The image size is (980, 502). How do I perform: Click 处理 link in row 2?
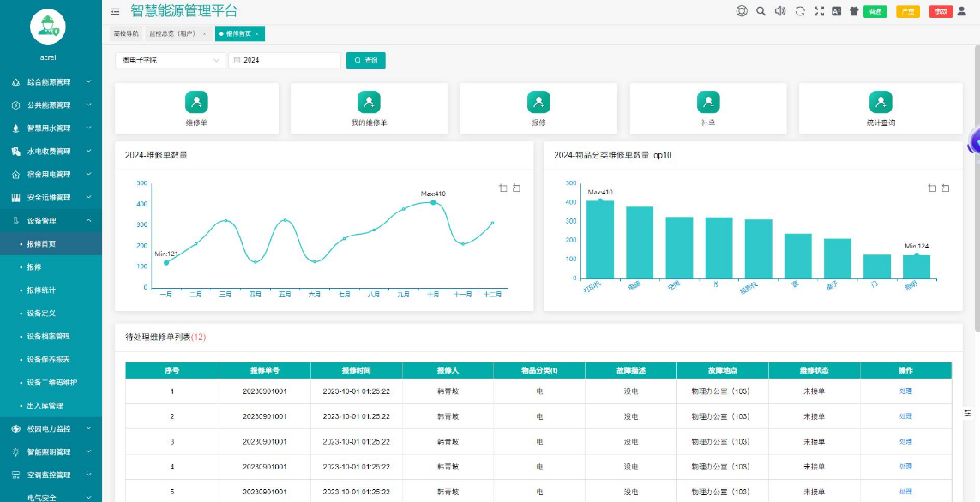[905, 416]
